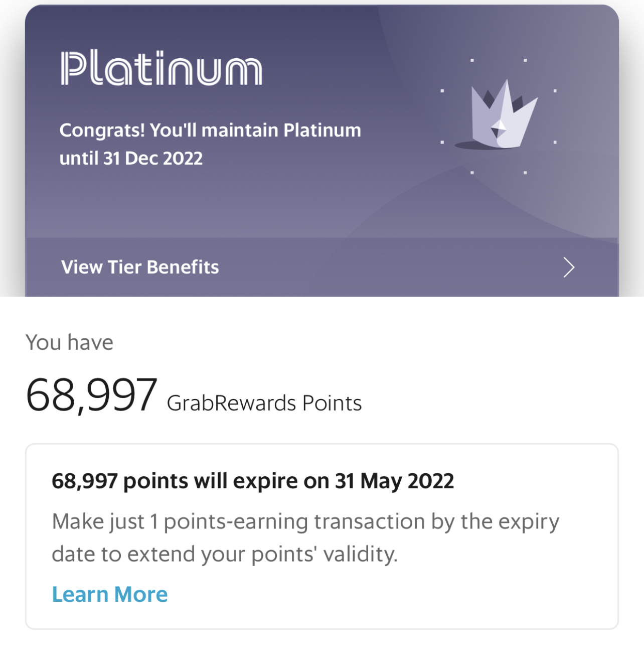Select the Platinum tier title
Screen dimensions: 644x660
pyautogui.click(x=162, y=69)
